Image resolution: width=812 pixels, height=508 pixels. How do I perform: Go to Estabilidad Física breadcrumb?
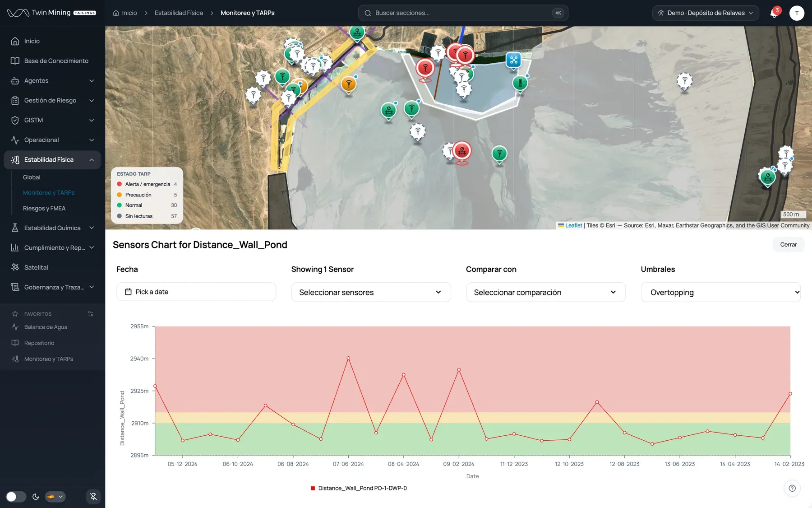tap(179, 13)
